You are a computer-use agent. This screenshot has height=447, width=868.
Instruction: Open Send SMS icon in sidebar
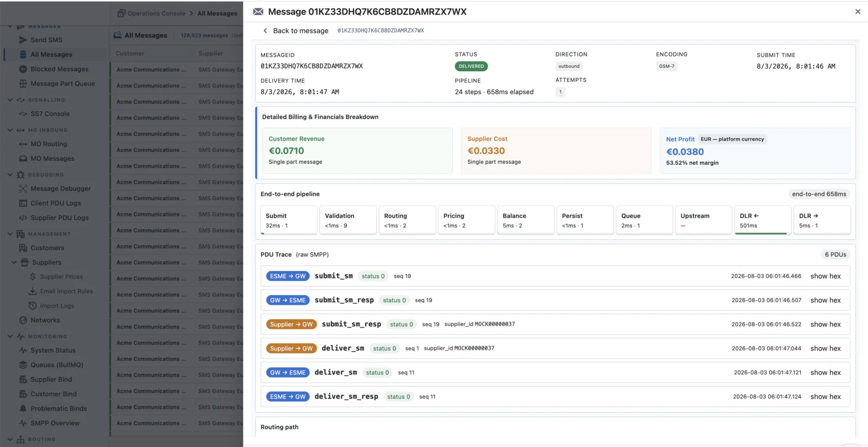click(23, 40)
